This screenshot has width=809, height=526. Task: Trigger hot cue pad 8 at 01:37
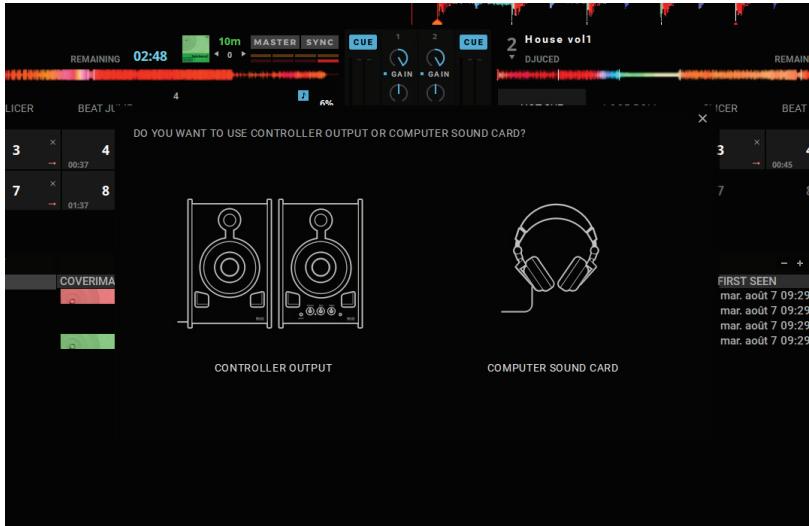[x=88, y=191]
